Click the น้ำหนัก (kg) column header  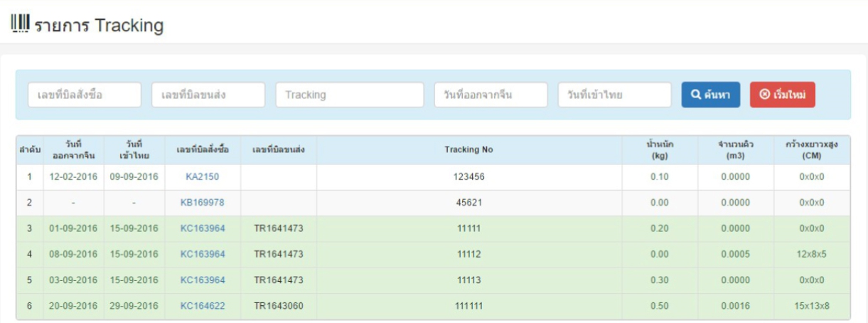[660, 150]
